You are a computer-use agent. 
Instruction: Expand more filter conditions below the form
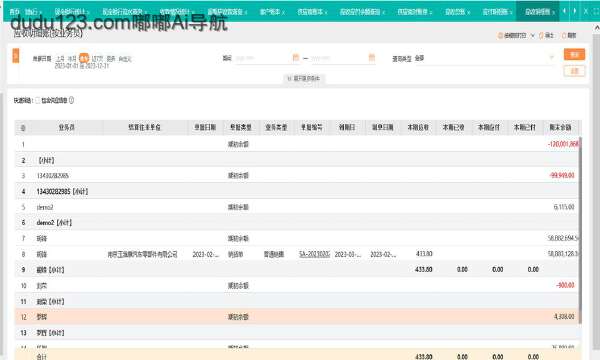pyautogui.click(x=305, y=78)
